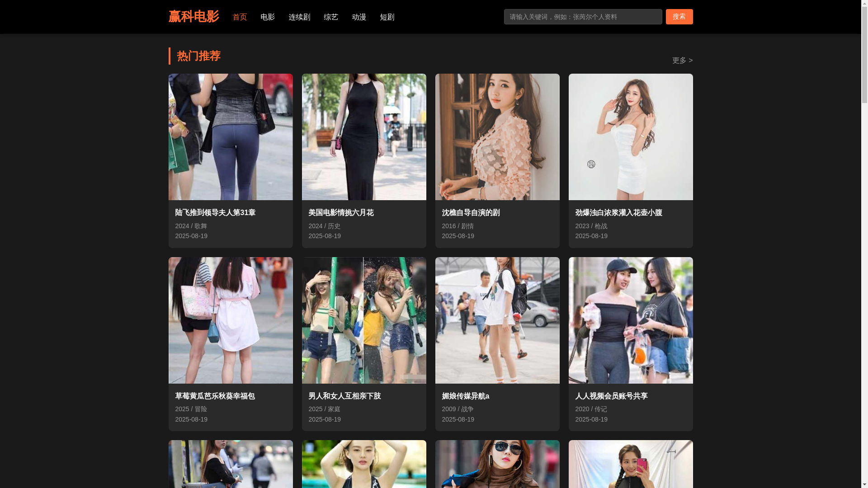Open the 首页 menu item
The height and width of the screenshot is (488, 868).
point(240,17)
